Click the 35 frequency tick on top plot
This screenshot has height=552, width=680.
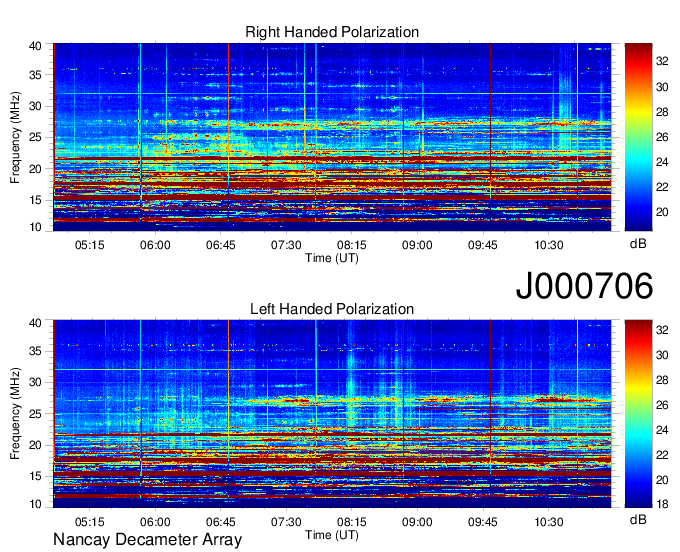coord(35,75)
